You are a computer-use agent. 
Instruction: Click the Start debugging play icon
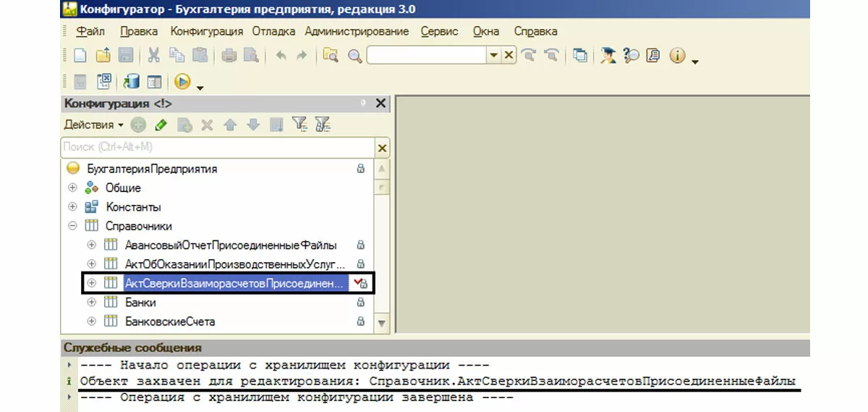(182, 82)
